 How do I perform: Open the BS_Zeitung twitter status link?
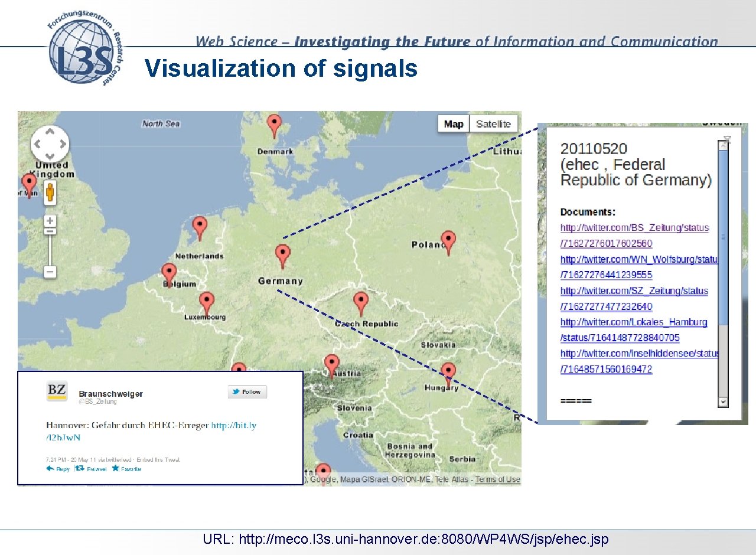635,235
